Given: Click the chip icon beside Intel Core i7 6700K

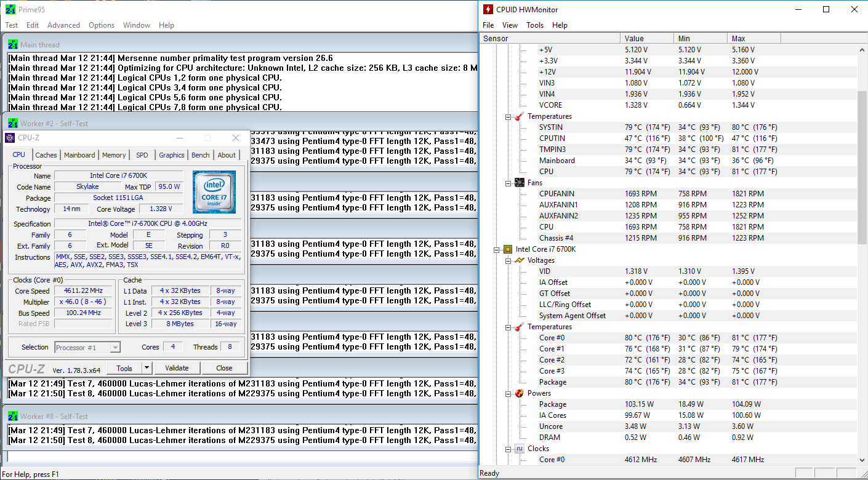Looking at the screenshot, I should 508,249.
